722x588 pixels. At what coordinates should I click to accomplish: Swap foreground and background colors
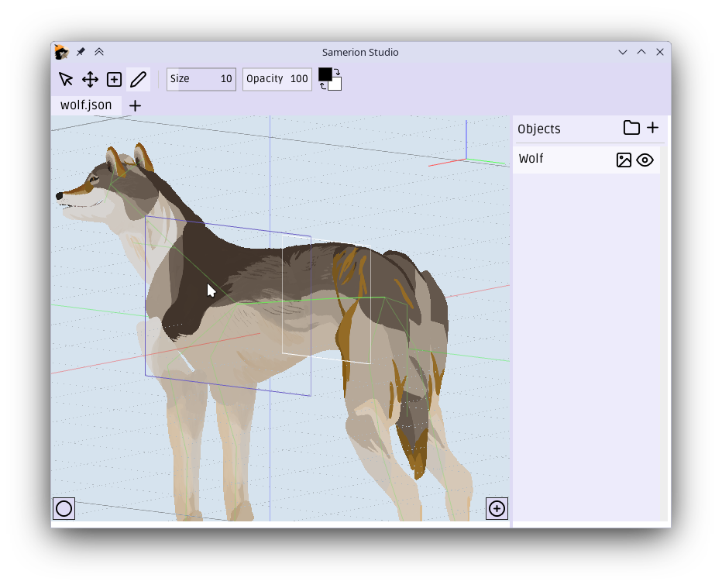point(337,72)
